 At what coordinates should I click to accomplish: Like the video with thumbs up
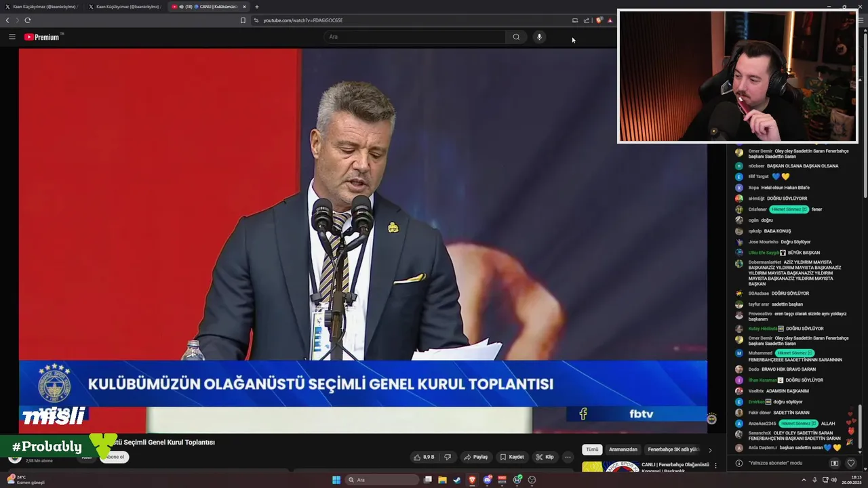click(424, 457)
